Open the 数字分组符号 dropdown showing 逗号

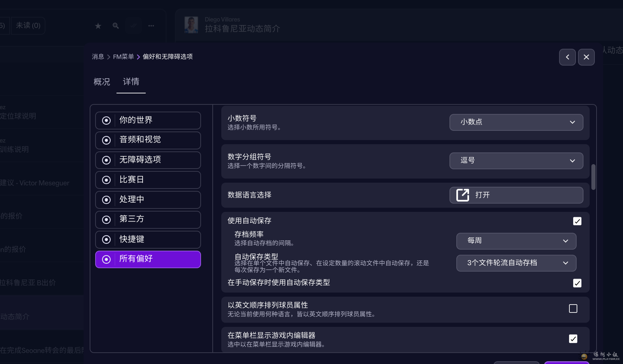pyautogui.click(x=516, y=161)
